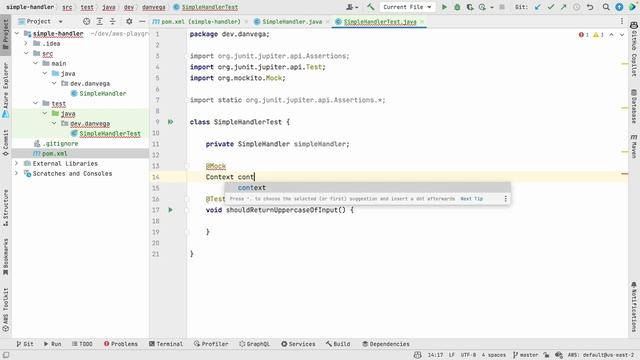Open tool windows quick access at bottom-left corner
The width and height of the screenshot is (640, 360).
pos(6,355)
